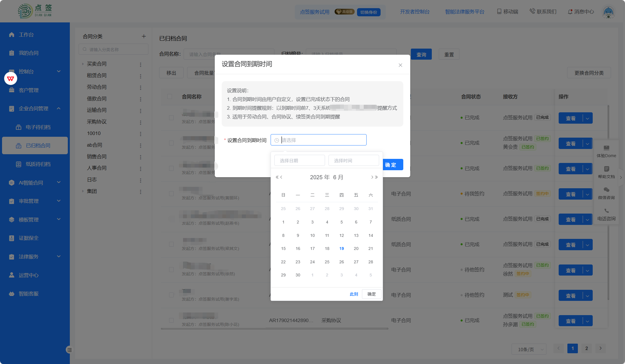Add a new 合同分类 with plus icon

144,36
